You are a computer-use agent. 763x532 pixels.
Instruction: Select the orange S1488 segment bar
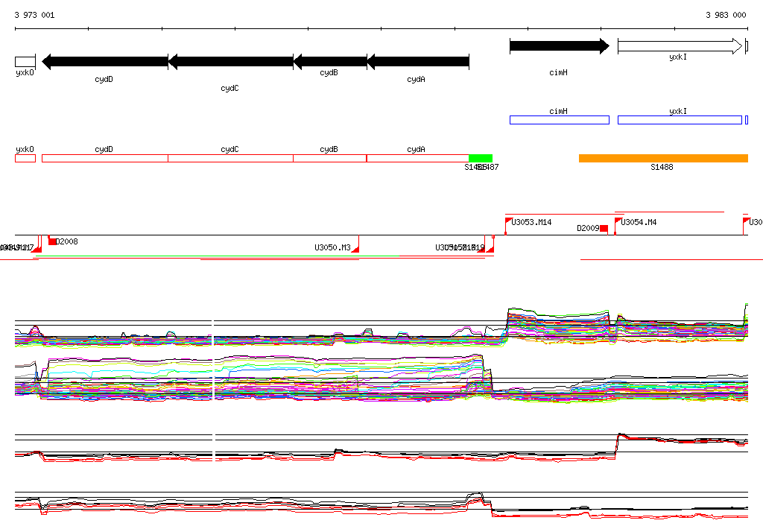click(x=663, y=158)
